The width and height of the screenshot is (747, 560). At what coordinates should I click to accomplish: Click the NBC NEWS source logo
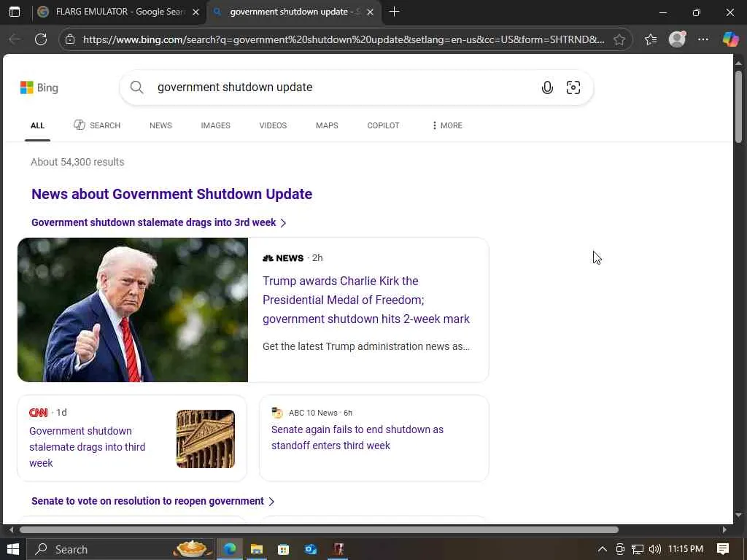(282, 258)
